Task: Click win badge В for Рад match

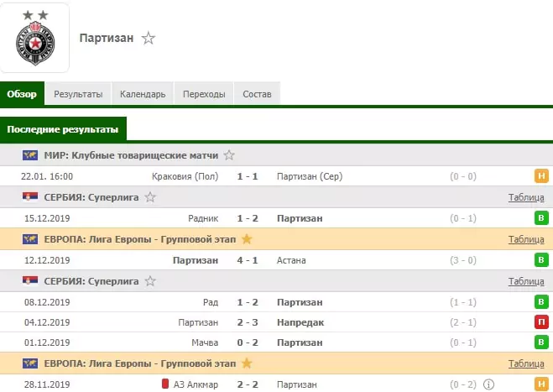Action: point(541,301)
